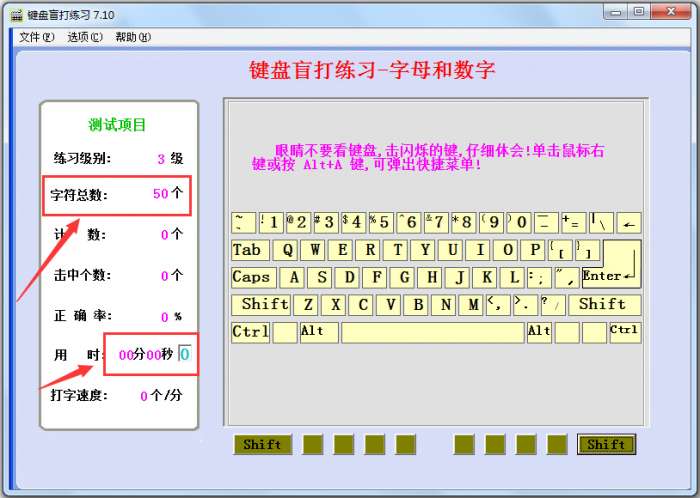The height and width of the screenshot is (498, 700).
Task: Open the 选项(C) menu
Action: pos(85,37)
